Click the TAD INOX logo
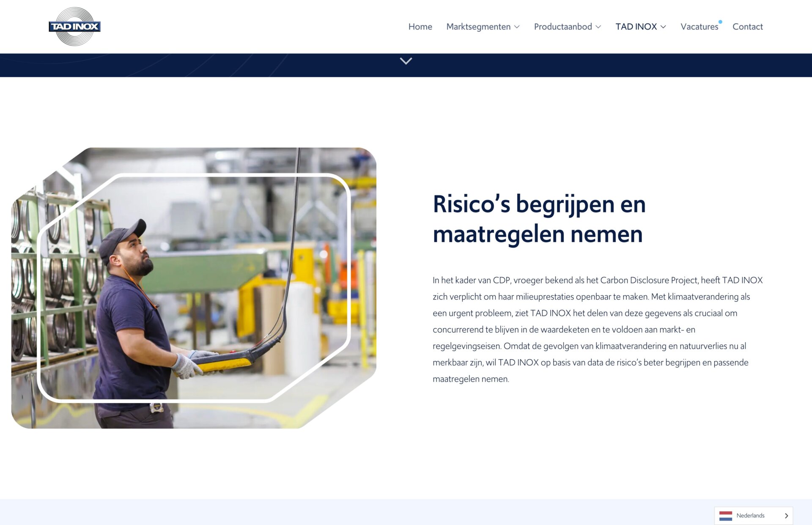 74,26
